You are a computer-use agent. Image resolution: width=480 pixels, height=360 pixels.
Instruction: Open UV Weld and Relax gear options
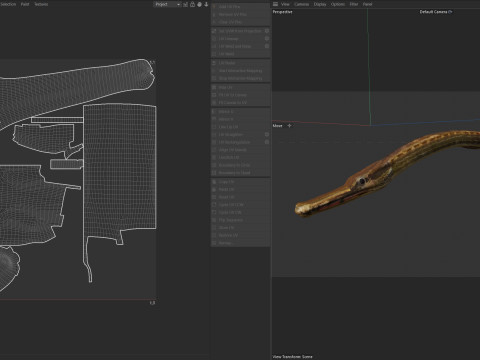267,46
